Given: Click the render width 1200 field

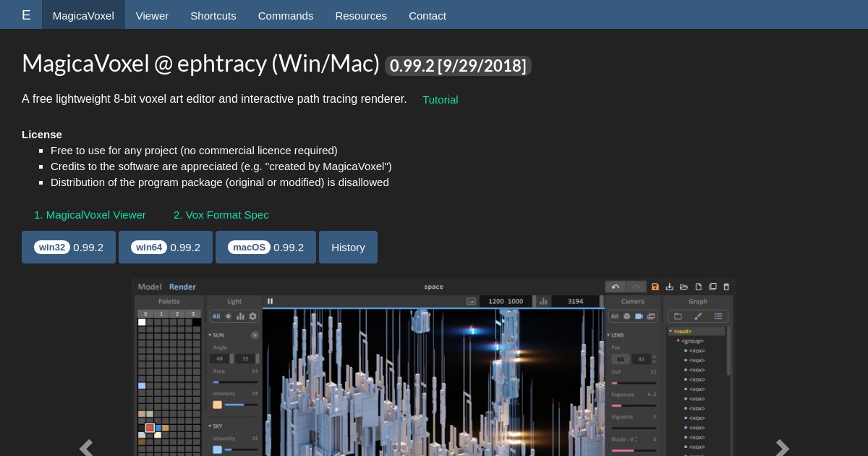Looking at the screenshot, I should [496, 301].
